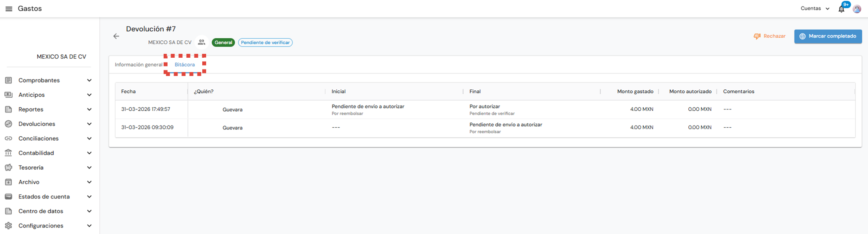Switch to the Información general tab
The height and width of the screenshot is (234, 868).
[x=138, y=65]
